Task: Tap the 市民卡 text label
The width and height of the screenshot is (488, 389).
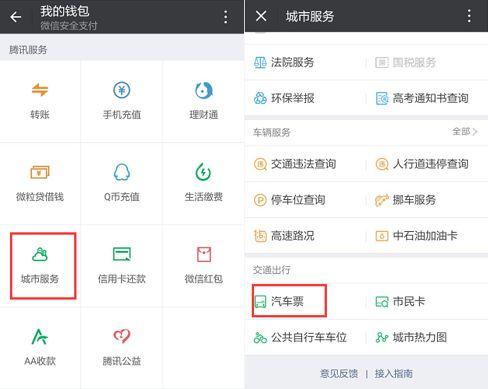Action: (x=409, y=301)
